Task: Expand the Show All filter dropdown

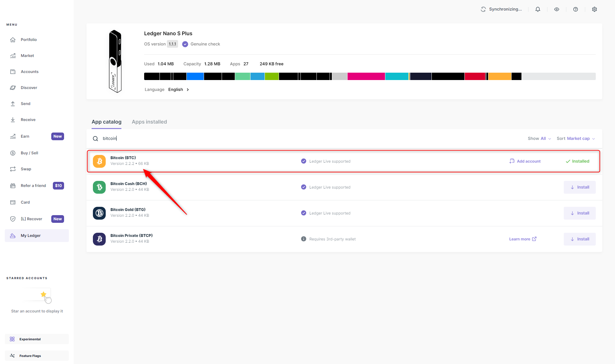Action: pos(539,139)
